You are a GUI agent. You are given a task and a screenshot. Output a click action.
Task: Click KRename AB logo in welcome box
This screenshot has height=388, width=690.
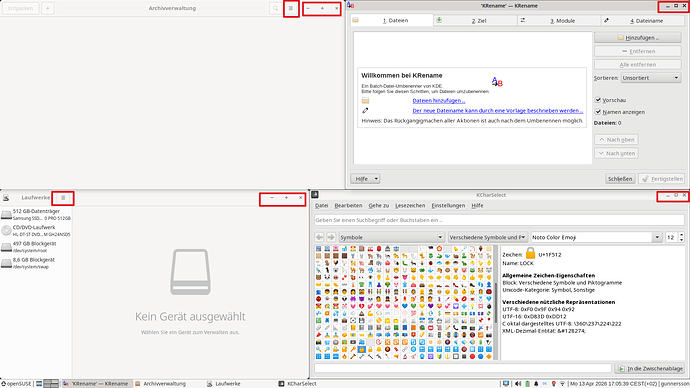point(497,82)
